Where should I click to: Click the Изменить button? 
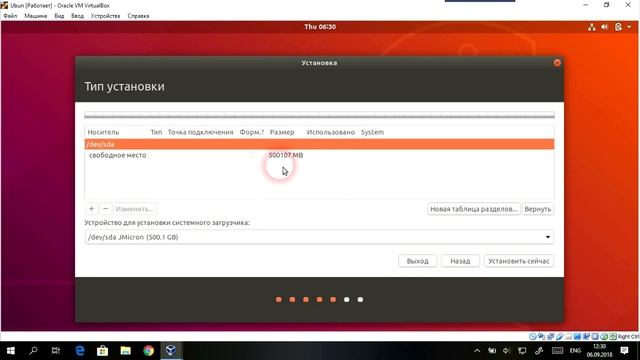coord(134,209)
